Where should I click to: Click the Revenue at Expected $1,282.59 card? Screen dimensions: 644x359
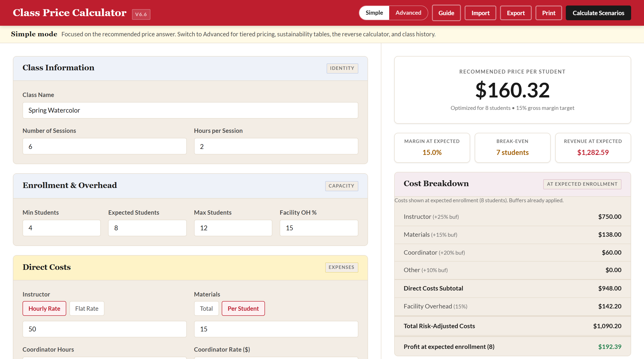(x=593, y=148)
